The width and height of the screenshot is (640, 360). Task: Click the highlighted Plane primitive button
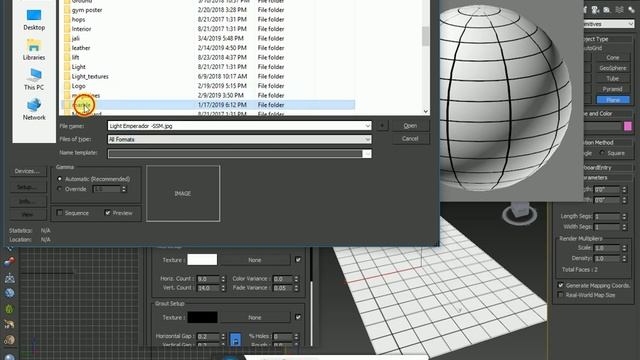coord(613,100)
